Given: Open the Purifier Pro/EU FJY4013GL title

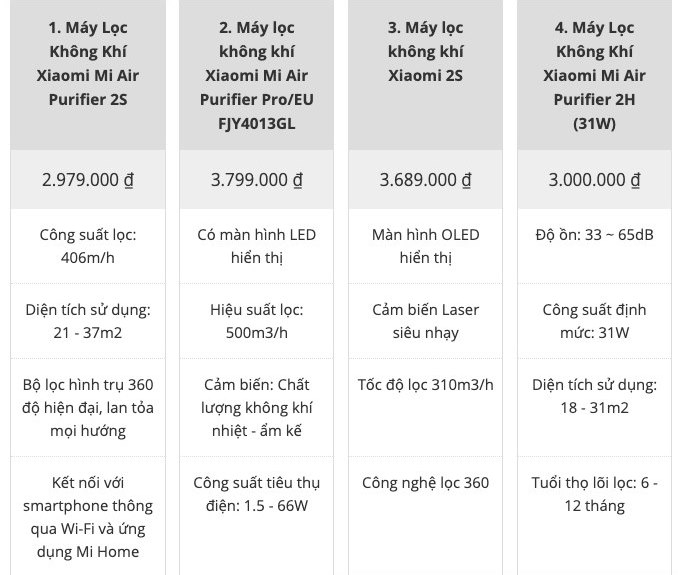Looking at the screenshot, I should 256,76.
